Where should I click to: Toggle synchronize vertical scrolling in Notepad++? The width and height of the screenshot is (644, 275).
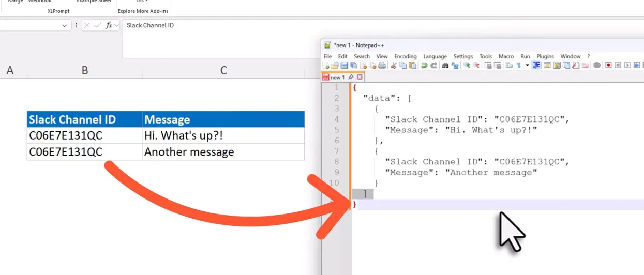[x=487, y=65]
